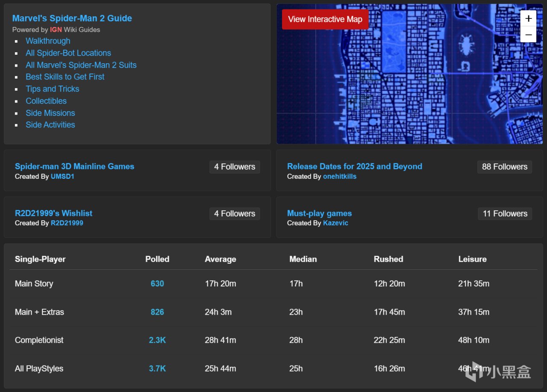Go to Side Activities guide

coord(50,125)
